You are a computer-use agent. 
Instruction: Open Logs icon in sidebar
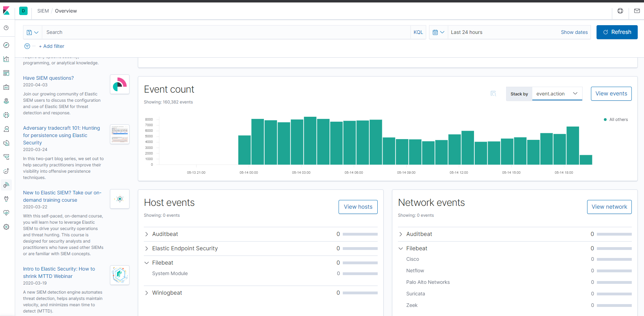[x=6, y=143]
